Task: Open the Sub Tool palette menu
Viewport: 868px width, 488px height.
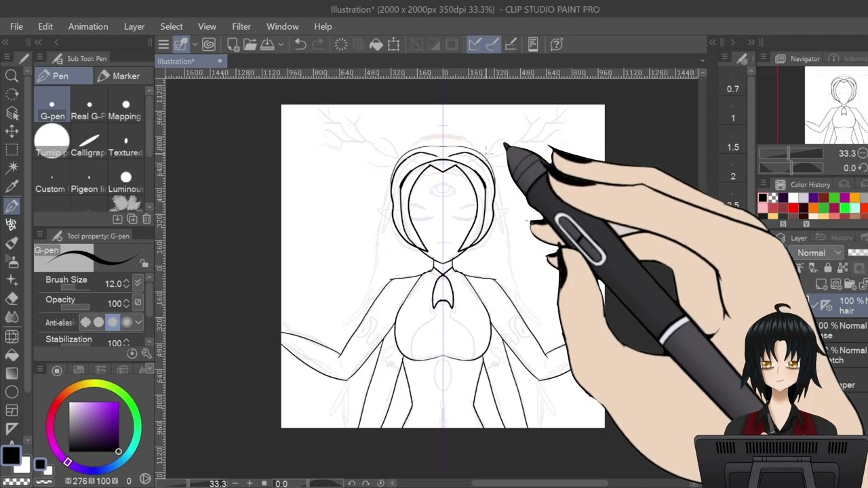Action: tap(41, 58)
